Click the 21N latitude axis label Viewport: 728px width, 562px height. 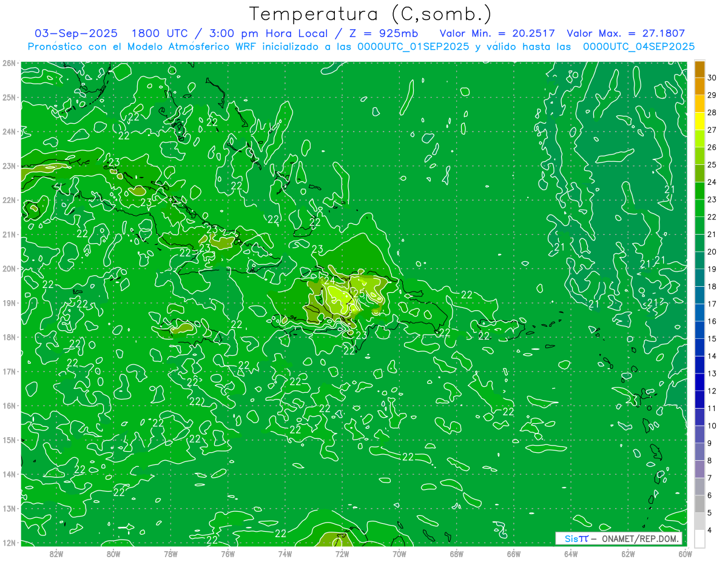tap(8, 234)
